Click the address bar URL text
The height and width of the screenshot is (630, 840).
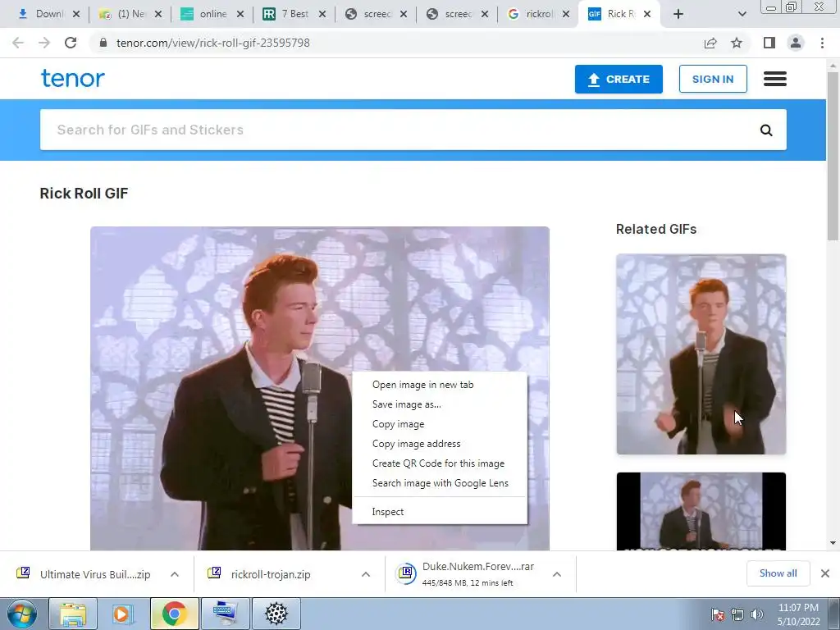pyautogui.click(x=212, y=43)
